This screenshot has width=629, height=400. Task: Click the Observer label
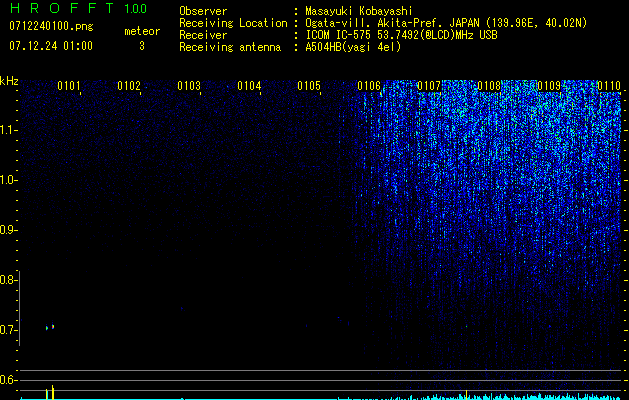point(203,12)
